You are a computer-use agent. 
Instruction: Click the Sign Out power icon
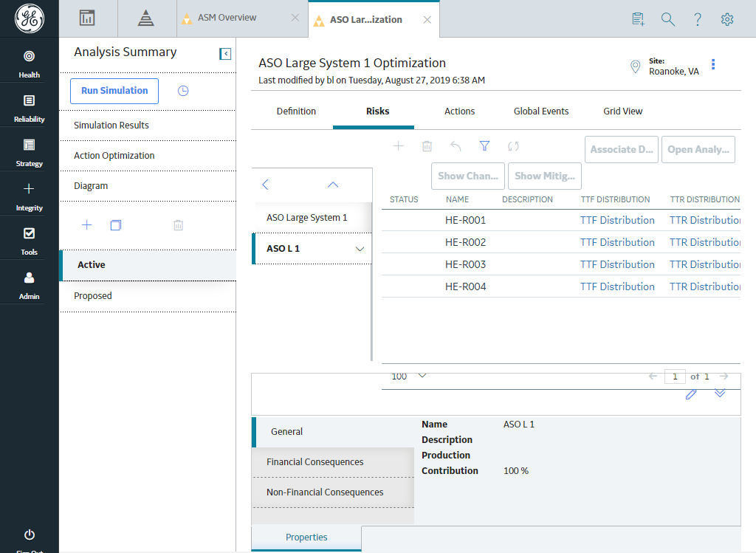coord(30,535)
